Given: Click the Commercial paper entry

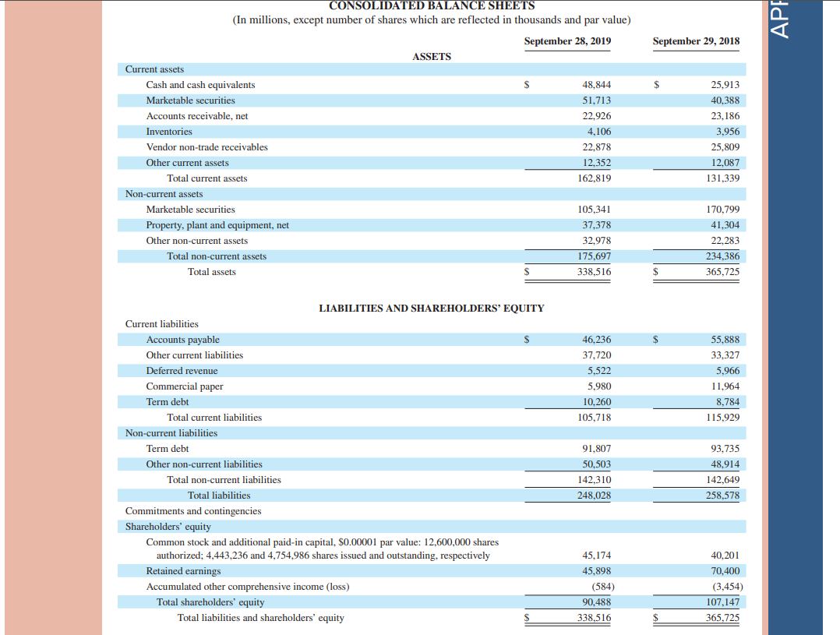Looking at the screenshot, I should coord(184,386).
